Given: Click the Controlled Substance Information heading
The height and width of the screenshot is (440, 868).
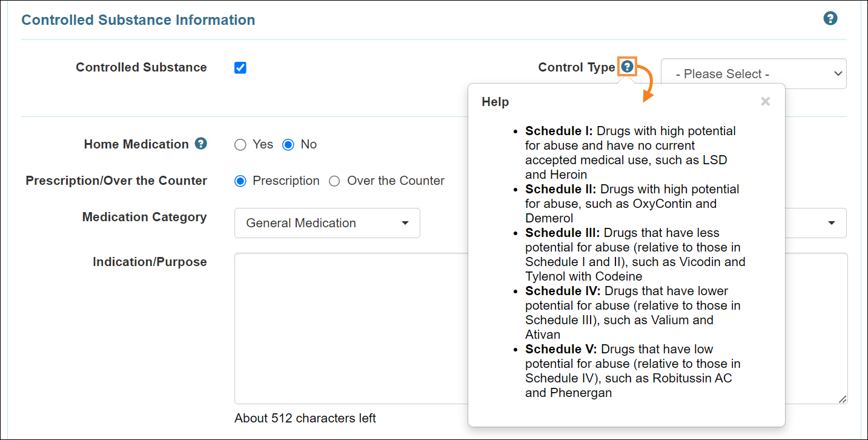Looking at the screenshot, I should pyautogui.click(x=138, y=20).
